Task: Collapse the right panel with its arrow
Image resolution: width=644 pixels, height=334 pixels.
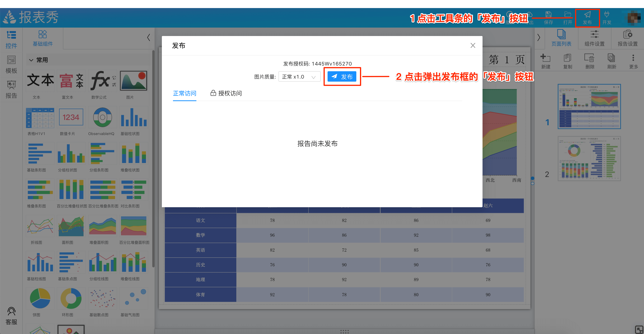Action: (539, 38)
